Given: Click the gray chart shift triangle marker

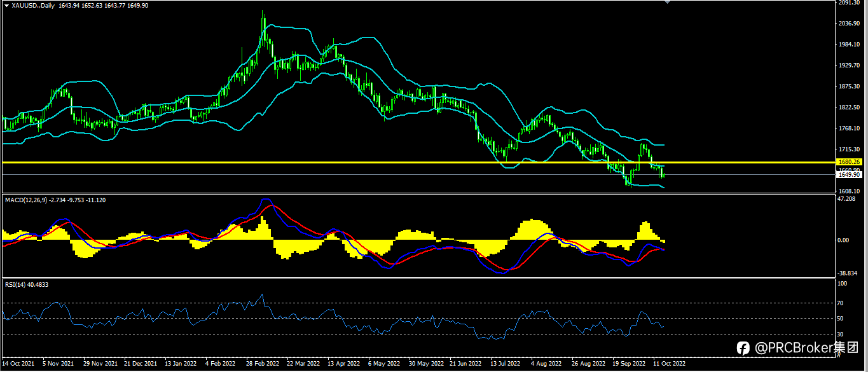Looking at the screenshot, I should 667,3.
